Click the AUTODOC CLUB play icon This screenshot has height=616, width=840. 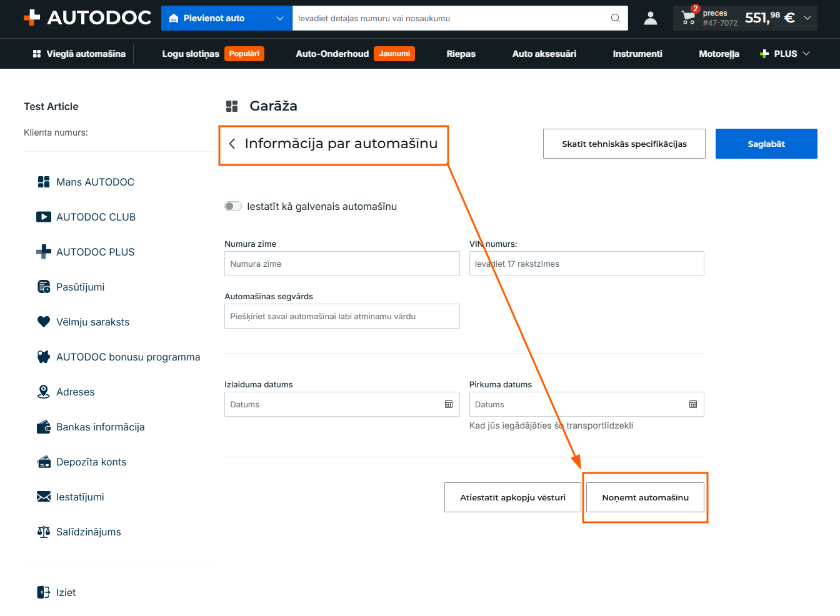click(44, 217)
